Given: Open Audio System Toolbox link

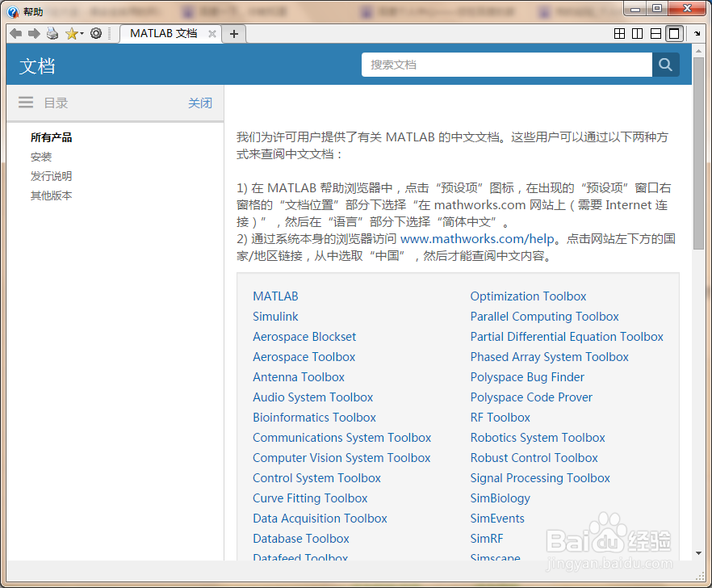Looking at the screenshot, I should (313, 397).
